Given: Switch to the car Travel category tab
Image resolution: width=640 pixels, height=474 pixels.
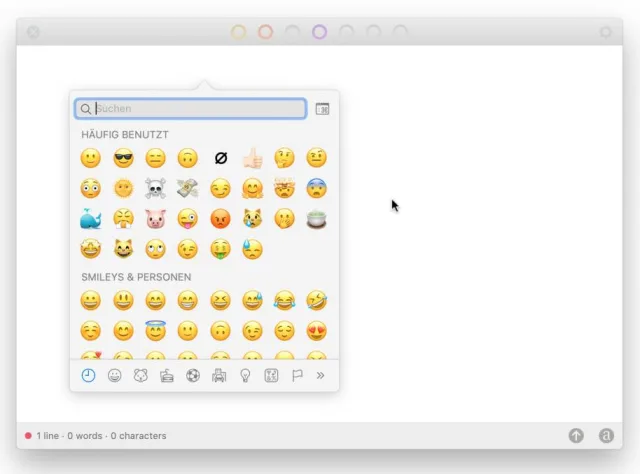Looking at the screenshot, I should coord(219,375).
